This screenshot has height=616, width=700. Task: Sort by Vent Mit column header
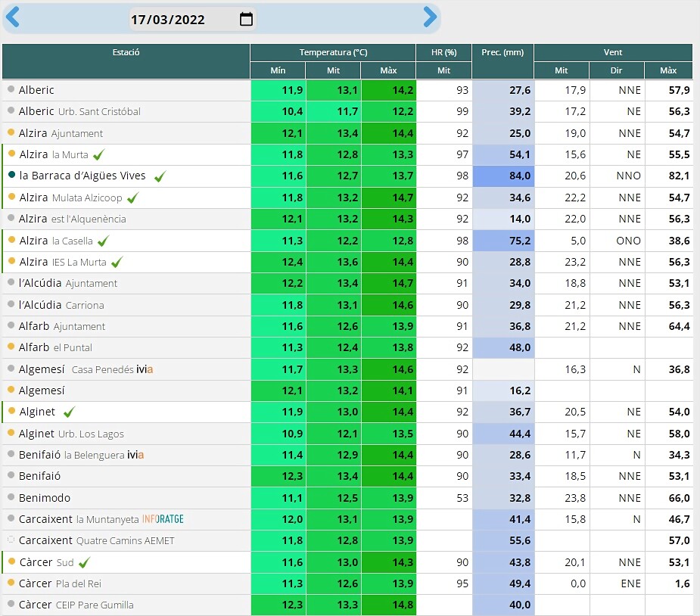[562, 70]
